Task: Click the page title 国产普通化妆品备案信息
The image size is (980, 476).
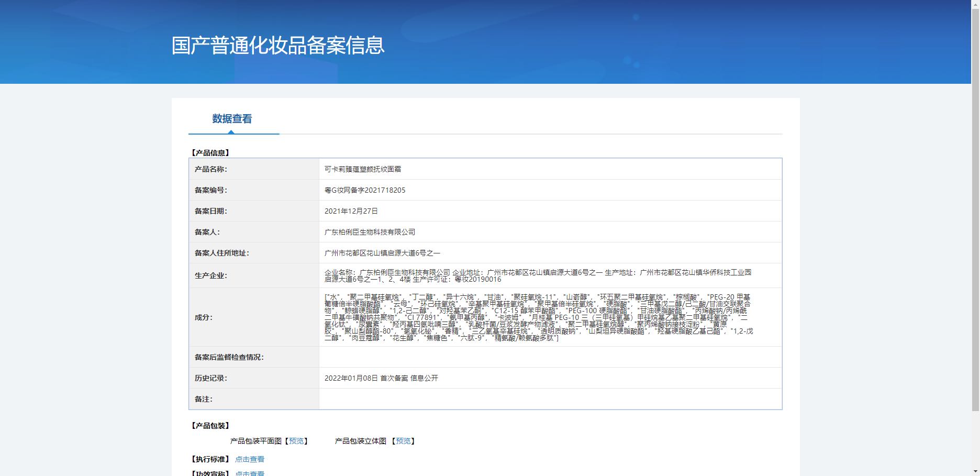Action: pos(278,45)
